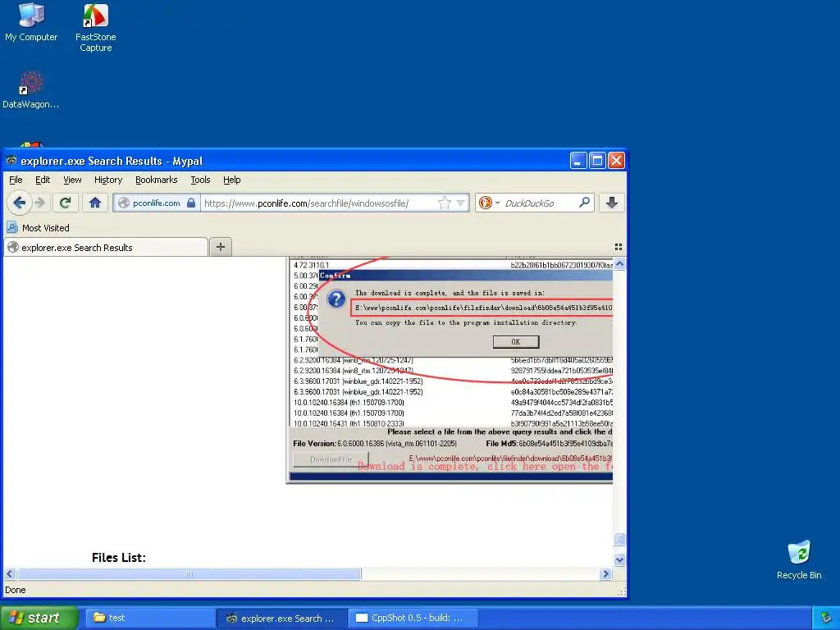Click the horizontal scrollbar thumb
Screen dimensions: 840x630
click(x=189, y=573)
